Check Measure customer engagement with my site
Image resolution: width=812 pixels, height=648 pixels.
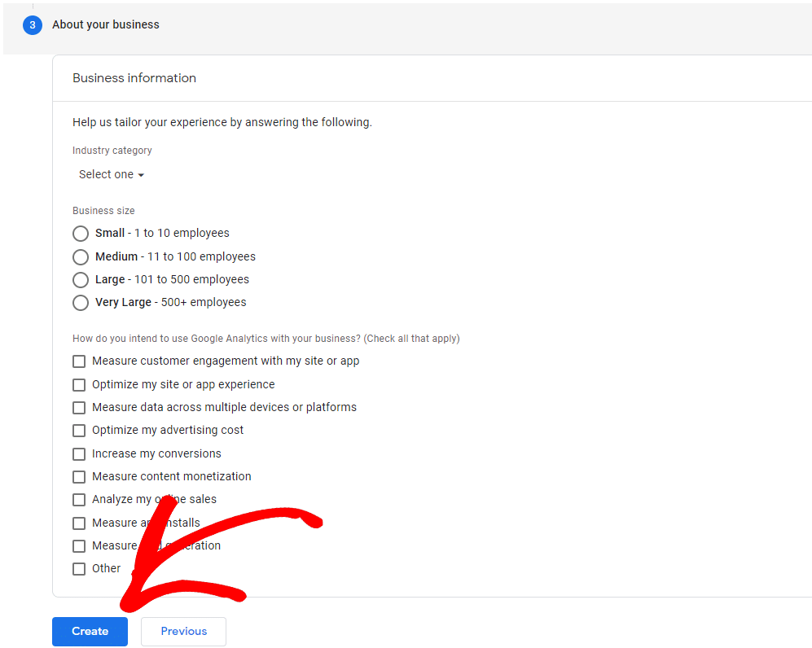(x=79, y=361)
